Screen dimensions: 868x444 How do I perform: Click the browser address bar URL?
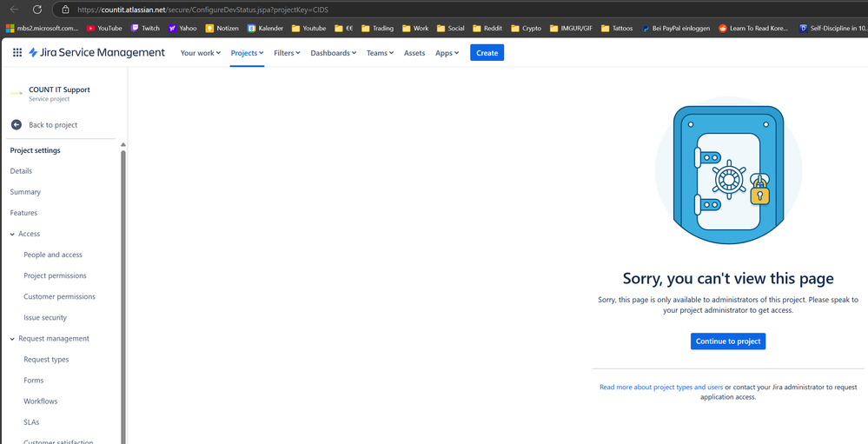tap(202, 10)
